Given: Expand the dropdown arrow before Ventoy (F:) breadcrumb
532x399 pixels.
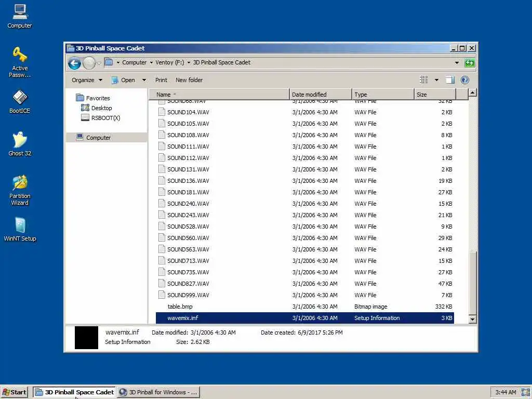Looking at the screenshot, I should (x=151, y=62).
